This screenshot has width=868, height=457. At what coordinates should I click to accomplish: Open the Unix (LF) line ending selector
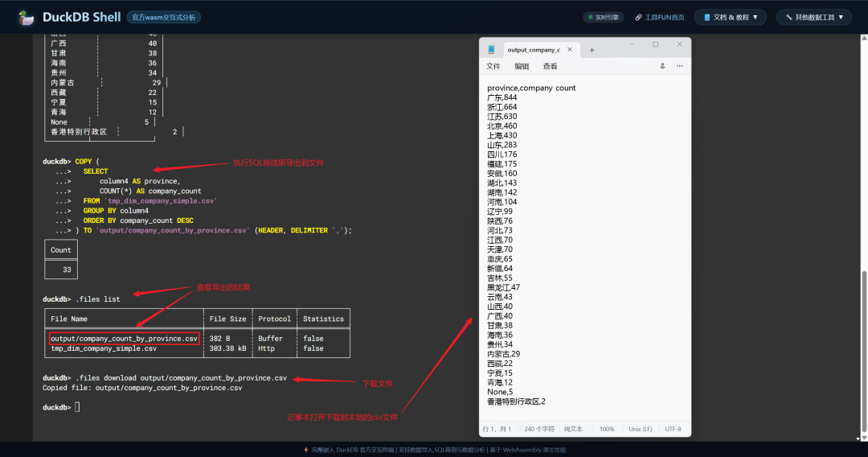637,429
